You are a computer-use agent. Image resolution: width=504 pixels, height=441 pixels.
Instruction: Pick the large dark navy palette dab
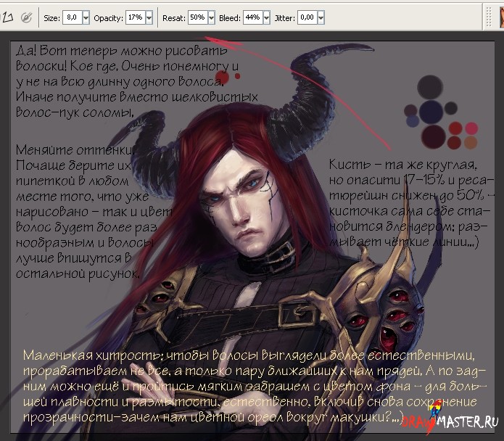(431, 112)
